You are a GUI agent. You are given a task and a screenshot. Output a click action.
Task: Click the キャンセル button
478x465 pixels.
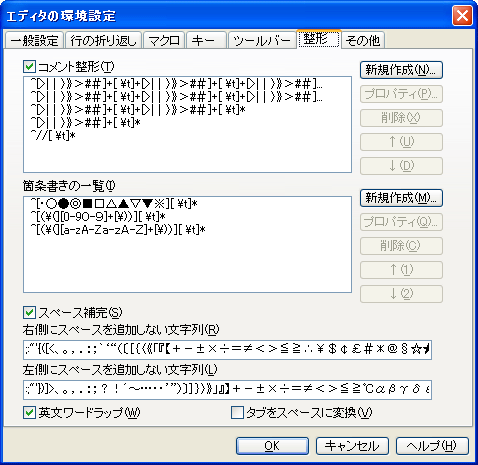click(x=352, y=446)
